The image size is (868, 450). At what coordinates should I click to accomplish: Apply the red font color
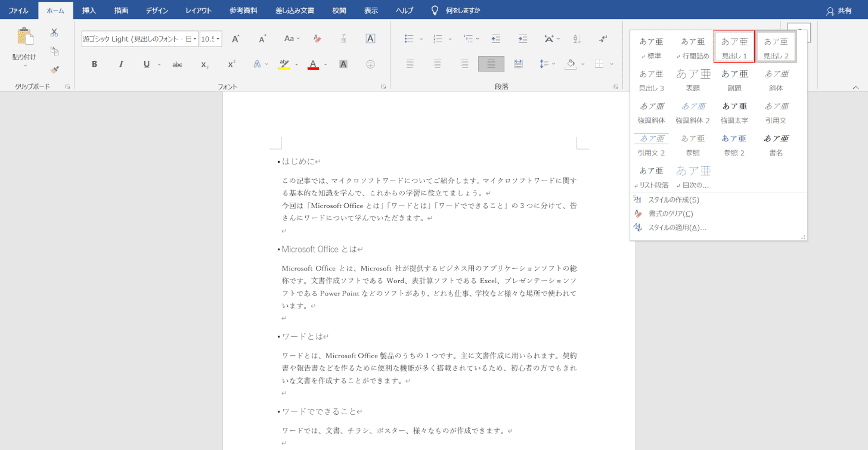[x=313, y=64]
